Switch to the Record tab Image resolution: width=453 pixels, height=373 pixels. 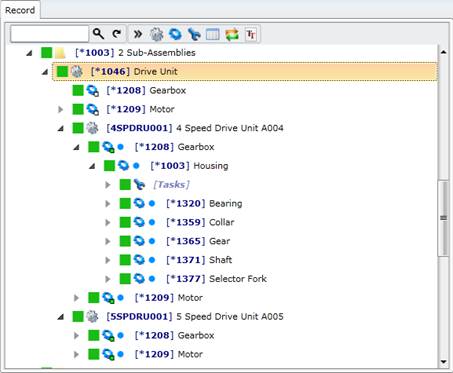[20, 10]
